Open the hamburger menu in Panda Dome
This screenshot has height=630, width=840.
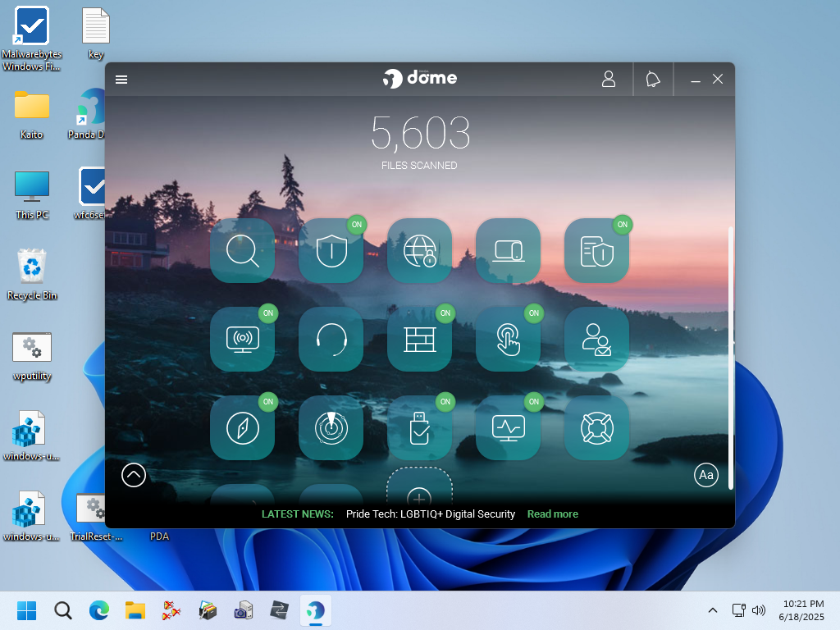point(121,80)
